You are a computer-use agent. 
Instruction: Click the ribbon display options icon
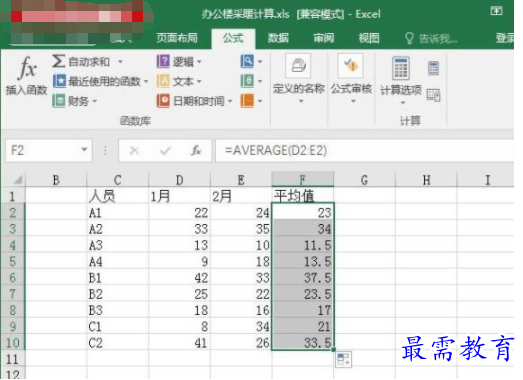496,12
